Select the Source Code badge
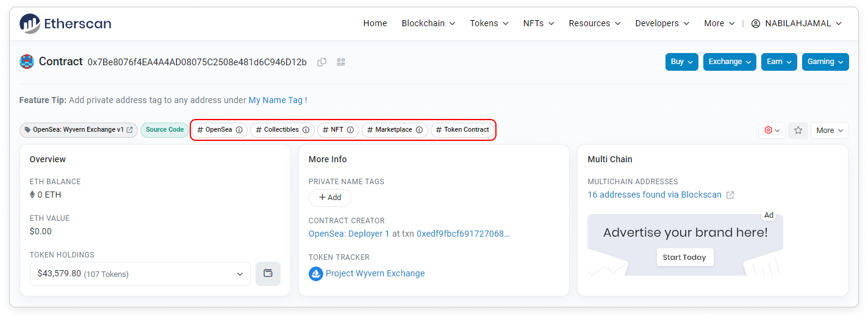868x319 pixels. point(165,130)
